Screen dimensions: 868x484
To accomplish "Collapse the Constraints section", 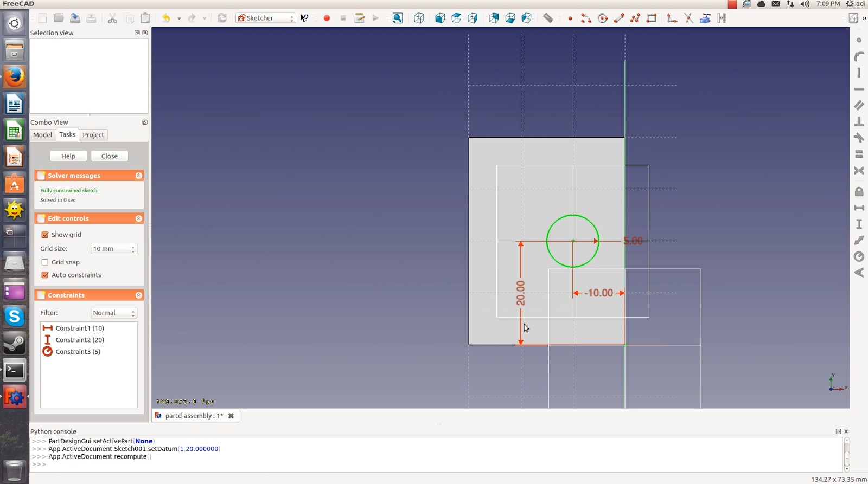I will [139, 295].
